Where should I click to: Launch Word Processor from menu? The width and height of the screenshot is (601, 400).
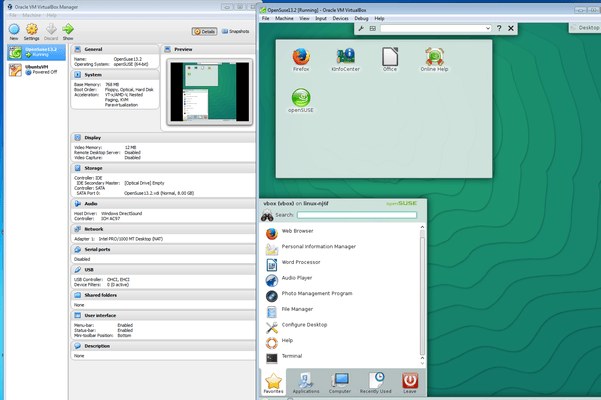[x=341, y=263]
